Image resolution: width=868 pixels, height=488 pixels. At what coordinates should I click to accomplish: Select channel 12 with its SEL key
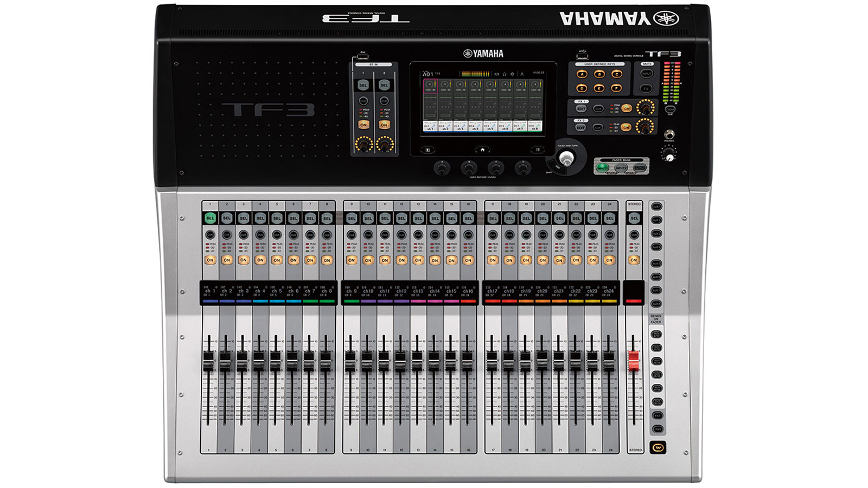click(x=401, y=218)
